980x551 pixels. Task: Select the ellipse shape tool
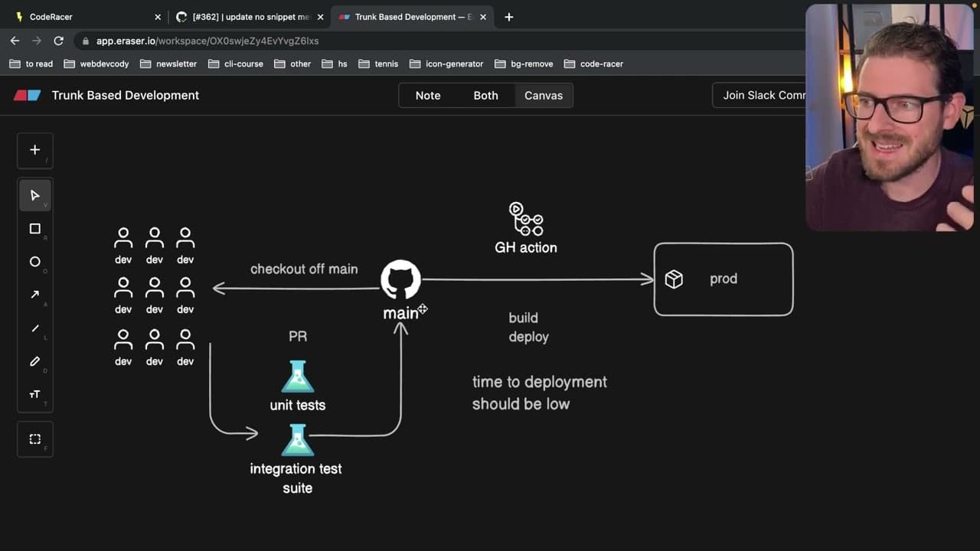coord(35,262)
